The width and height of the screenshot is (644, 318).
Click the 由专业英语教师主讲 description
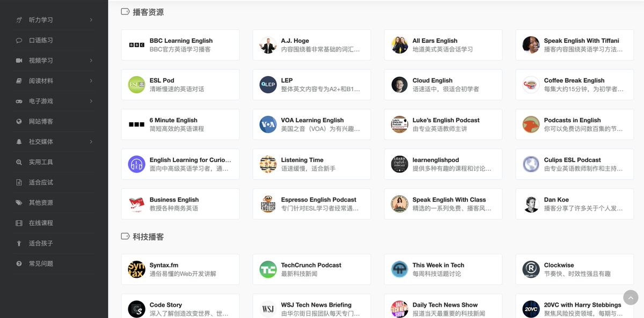click(x=440, y=129)
